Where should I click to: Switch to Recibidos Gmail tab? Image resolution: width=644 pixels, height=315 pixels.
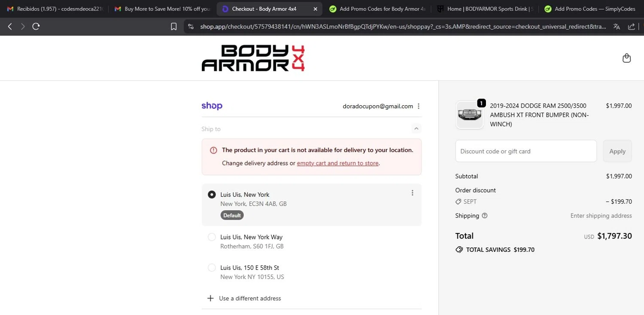pyautogui.click(x=55, y=9)
